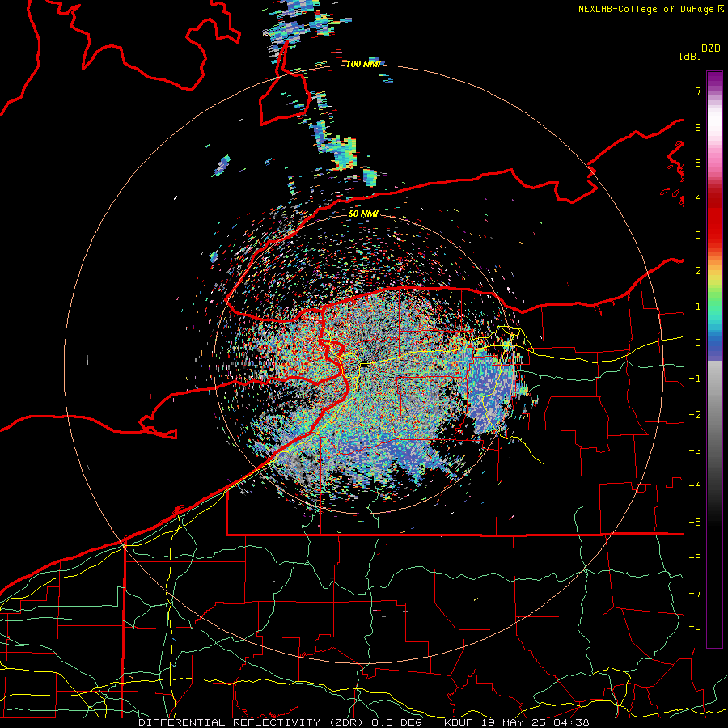The height and width of the screenshot is (728, 728).
Task: Click the -6 value on the color scale
Action: tap(695, 558)
